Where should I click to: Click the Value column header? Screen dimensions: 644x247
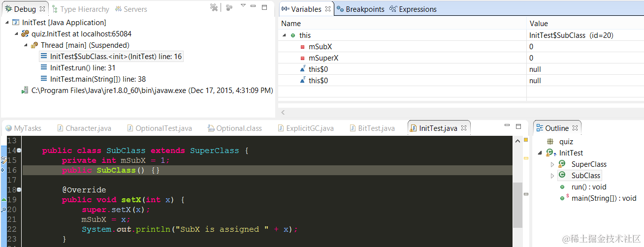coord(585,24)
